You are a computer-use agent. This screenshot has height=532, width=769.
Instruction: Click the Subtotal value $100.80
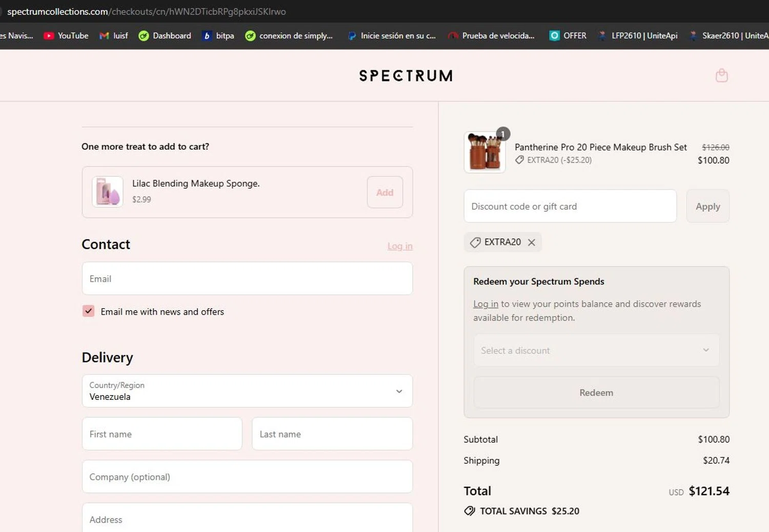(x=714, y=439)
